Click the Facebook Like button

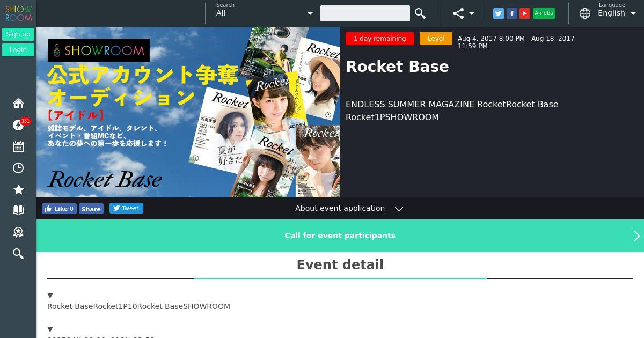(x=59, y=209)
